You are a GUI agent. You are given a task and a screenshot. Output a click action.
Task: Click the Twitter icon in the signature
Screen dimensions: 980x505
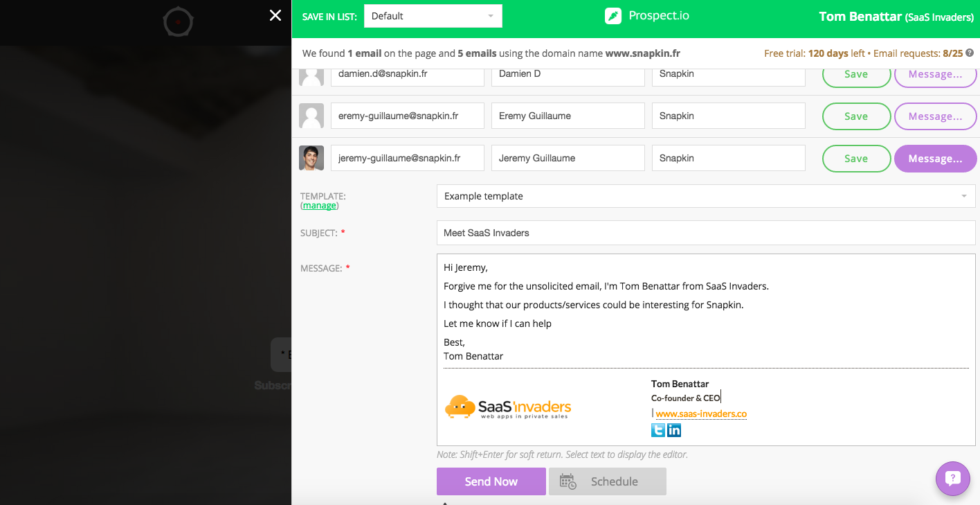pos(658,430)
